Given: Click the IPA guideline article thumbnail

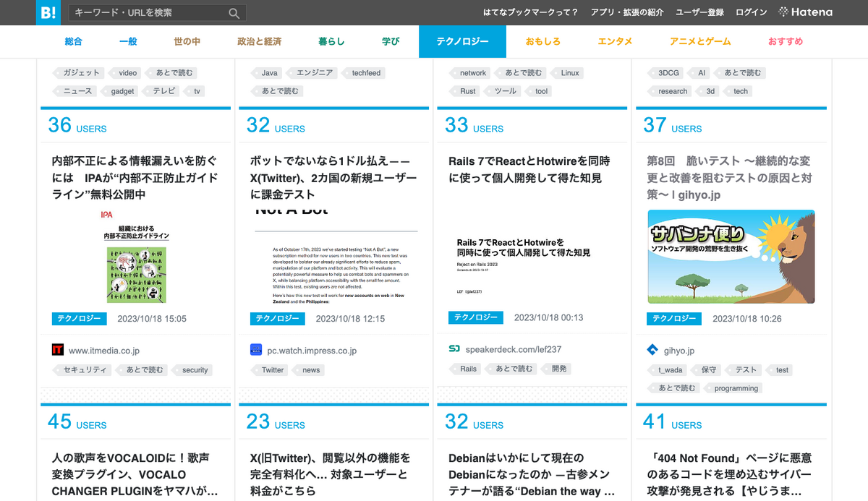Looking at the screenshot, I should click(136, 257).
